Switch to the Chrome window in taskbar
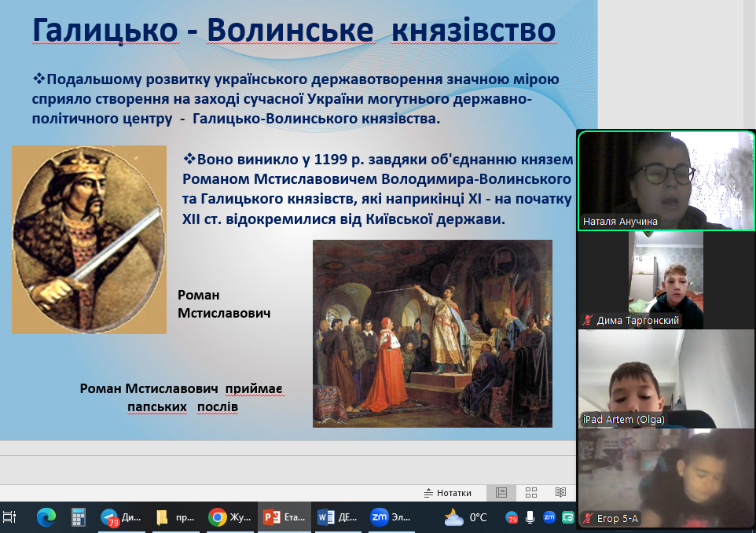756x533 pixels. click(x=229, y=517)
